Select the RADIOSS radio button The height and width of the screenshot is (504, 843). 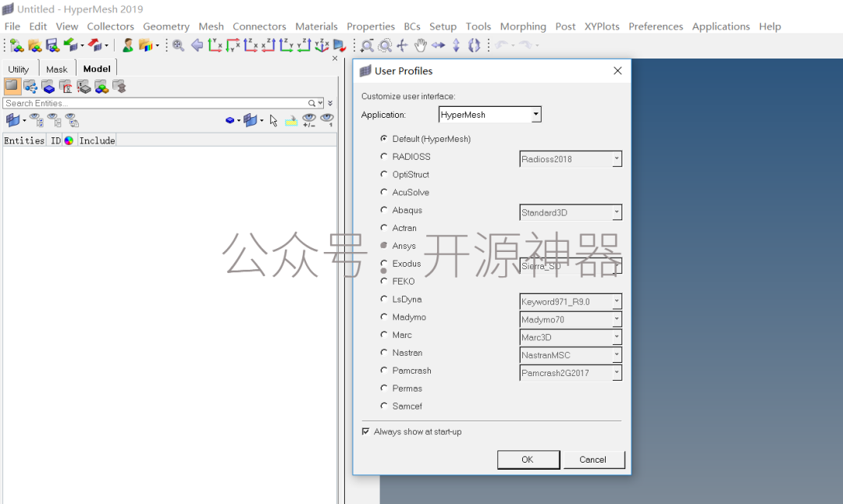click(384, 156)
